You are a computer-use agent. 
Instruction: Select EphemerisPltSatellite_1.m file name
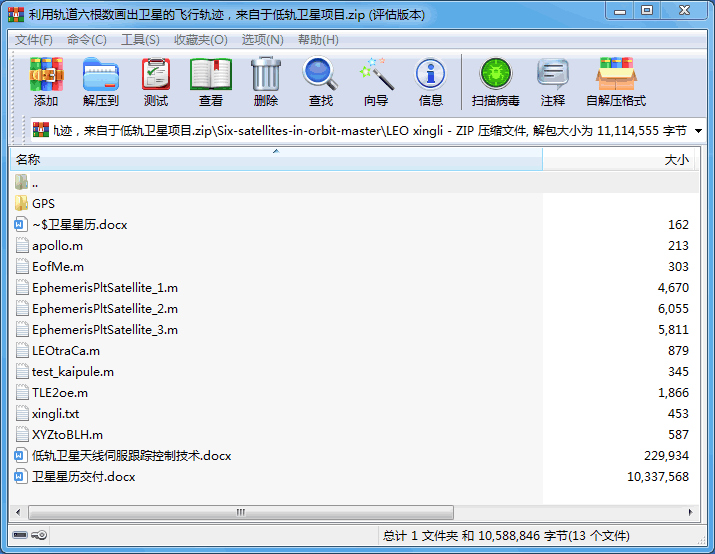(105, 288)
